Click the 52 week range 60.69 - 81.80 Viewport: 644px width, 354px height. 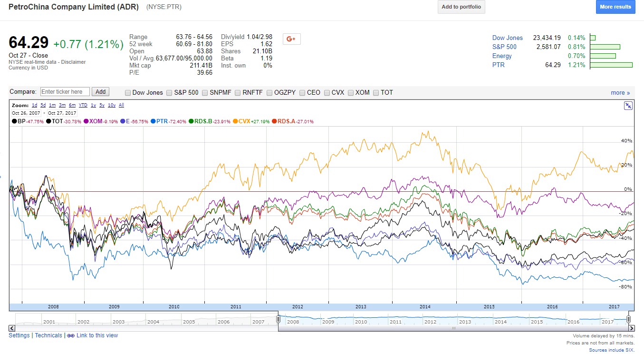point(194,44)
